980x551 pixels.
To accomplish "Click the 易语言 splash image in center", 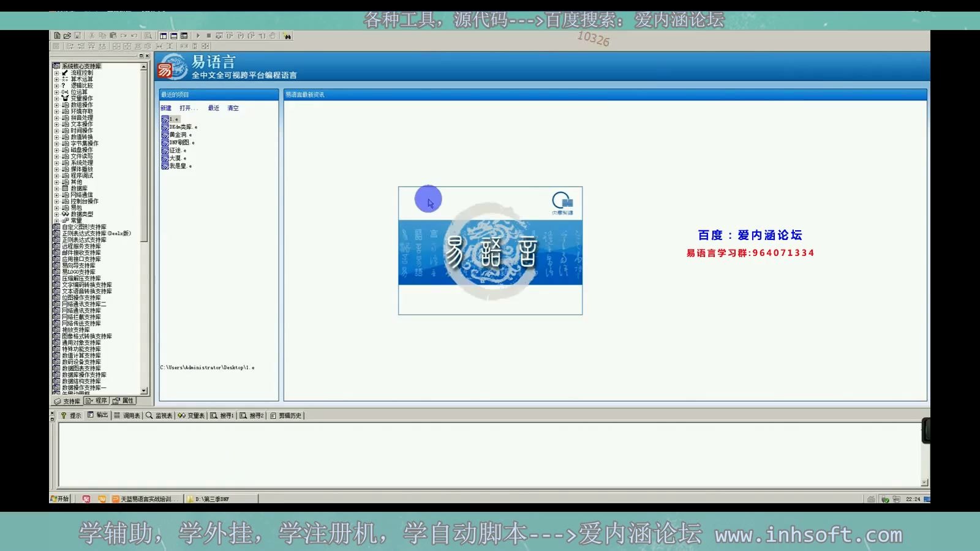I will [490, 251].
